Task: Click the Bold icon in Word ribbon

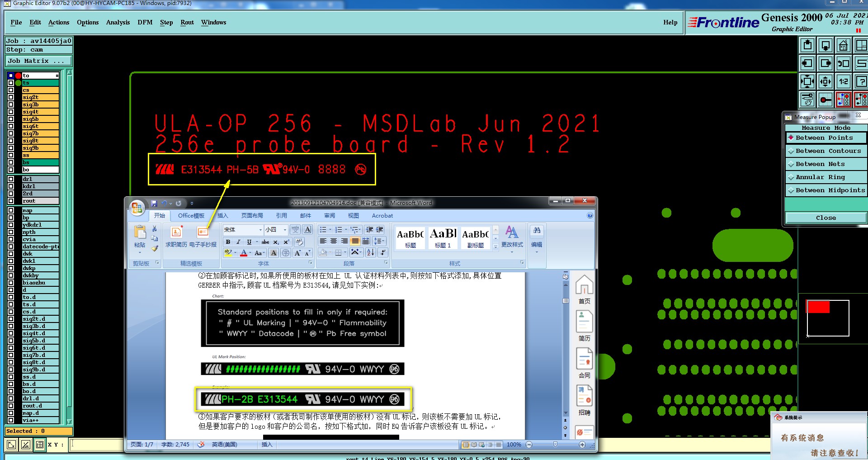Action: (228, 242)
